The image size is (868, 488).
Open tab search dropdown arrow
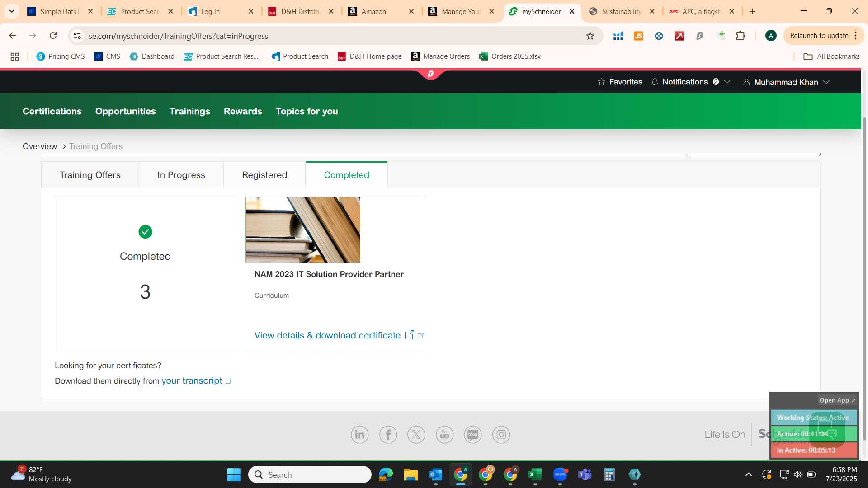[12, 11]
